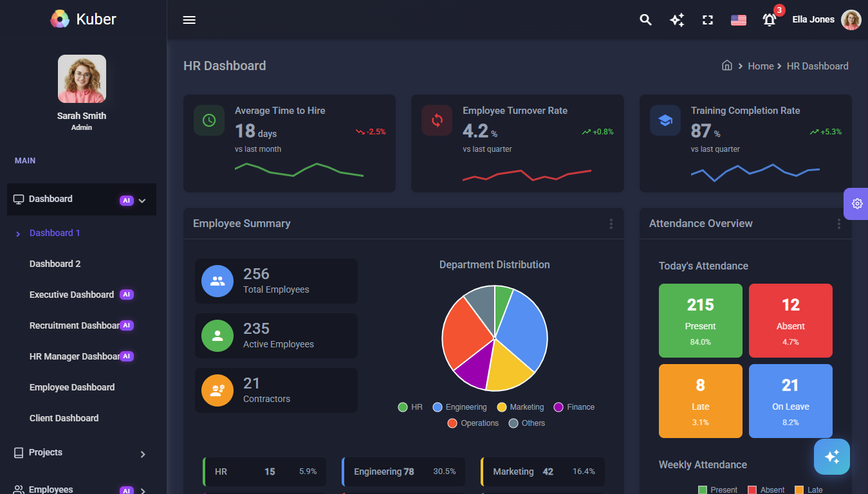
Task: Open the US flag language selector
Action: 739,20
